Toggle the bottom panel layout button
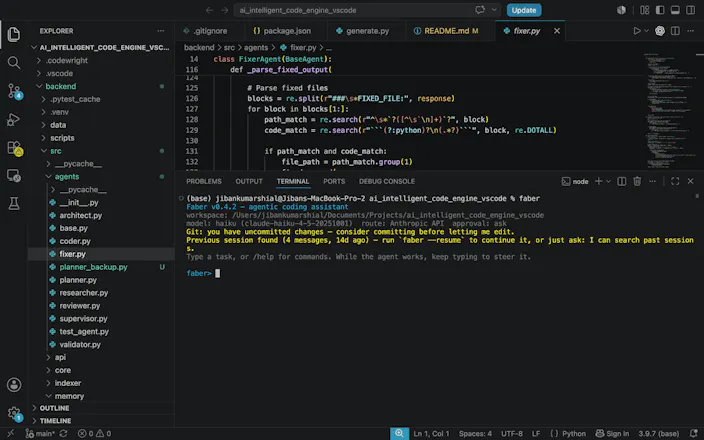 (675, 10)
